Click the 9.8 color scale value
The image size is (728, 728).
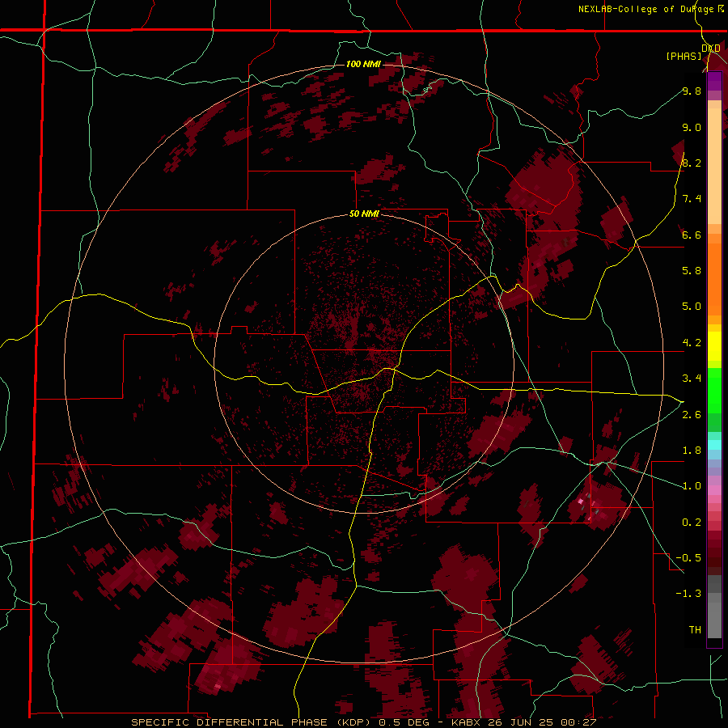coord(692,91)
